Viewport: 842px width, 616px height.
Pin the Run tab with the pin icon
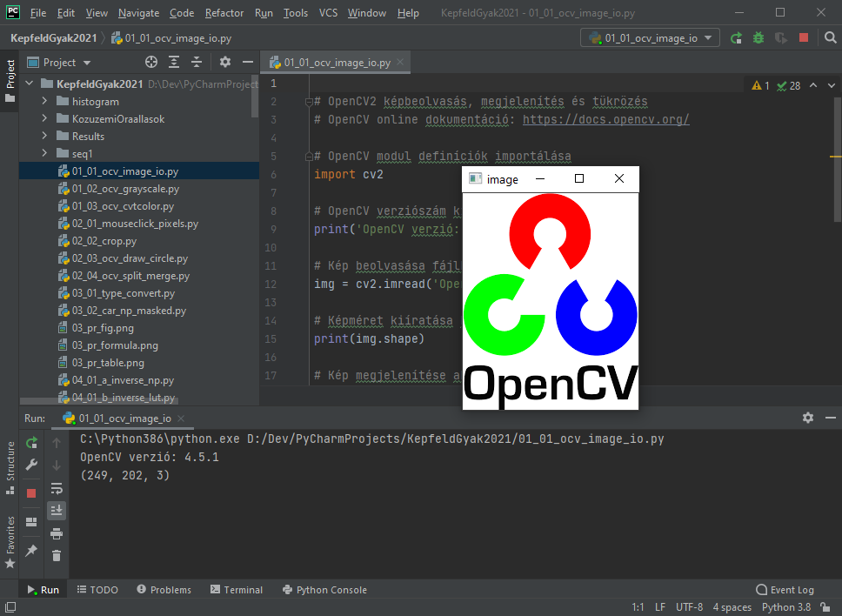31,551
